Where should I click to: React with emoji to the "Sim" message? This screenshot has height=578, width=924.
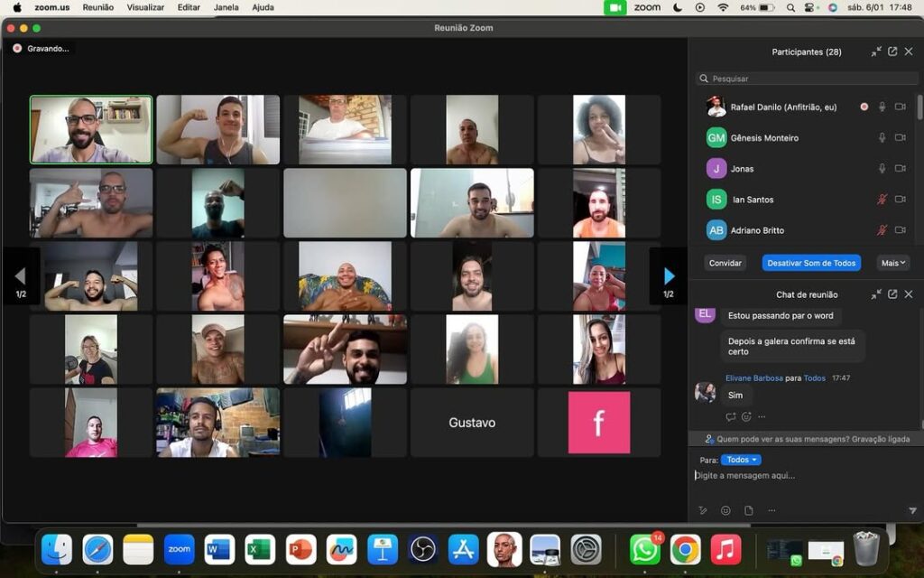(x=746, y=416)
